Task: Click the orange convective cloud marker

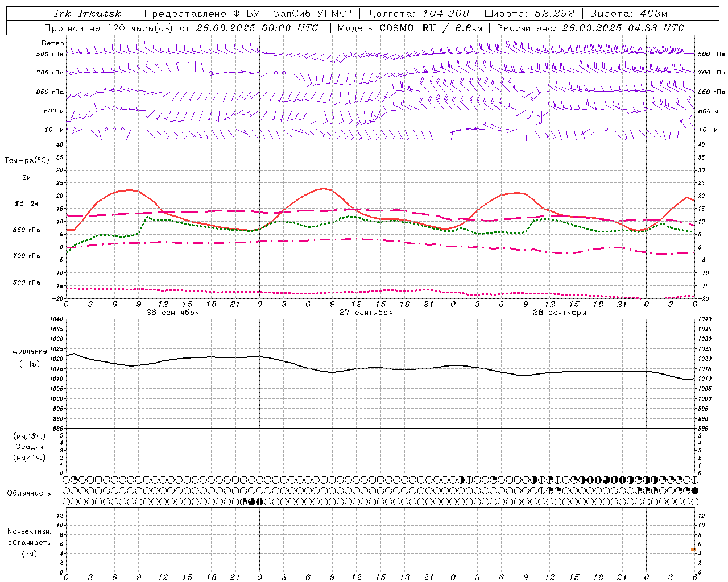Action: coord(693,549)
